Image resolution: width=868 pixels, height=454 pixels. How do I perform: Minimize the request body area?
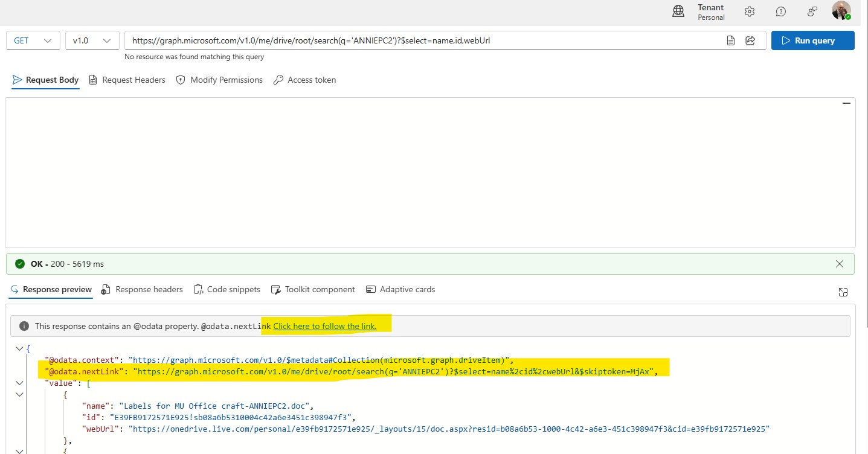click(847, 104)
